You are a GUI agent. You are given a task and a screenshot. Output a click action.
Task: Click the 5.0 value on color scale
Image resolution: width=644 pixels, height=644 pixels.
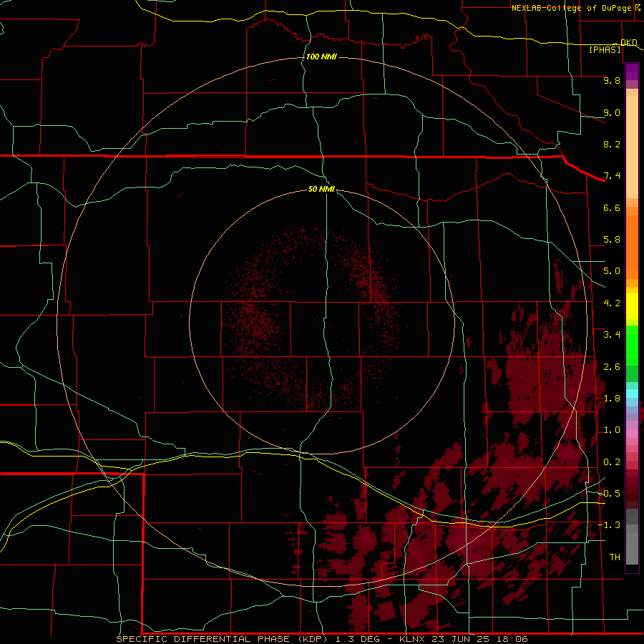tap(612, 271)
